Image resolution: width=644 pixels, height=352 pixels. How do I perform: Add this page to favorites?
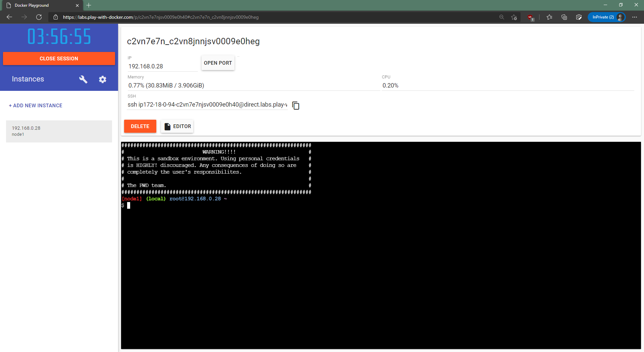tap(514, 17)
